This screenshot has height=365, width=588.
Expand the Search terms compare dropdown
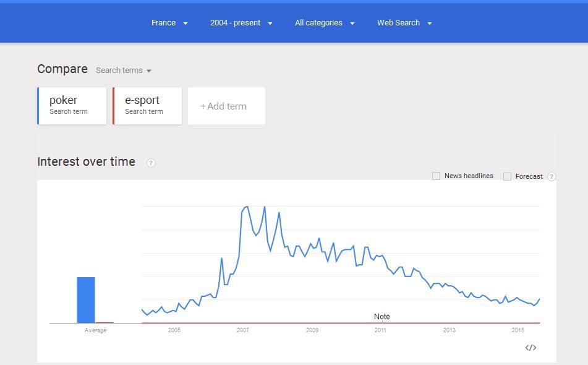(x=124, y=71)
